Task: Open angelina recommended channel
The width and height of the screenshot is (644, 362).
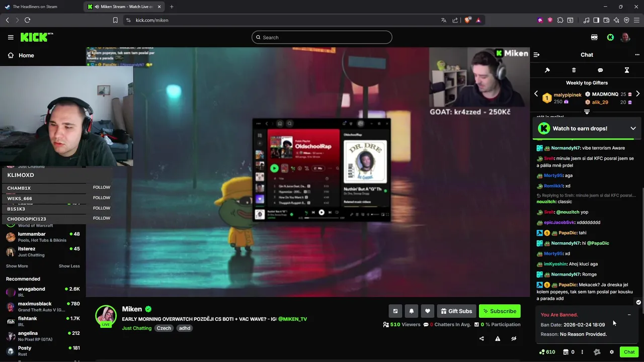Action: (x=43, y=336)
